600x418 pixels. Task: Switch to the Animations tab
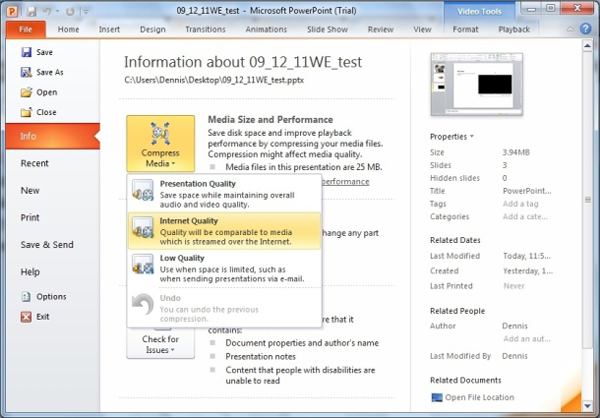[266, 29]
